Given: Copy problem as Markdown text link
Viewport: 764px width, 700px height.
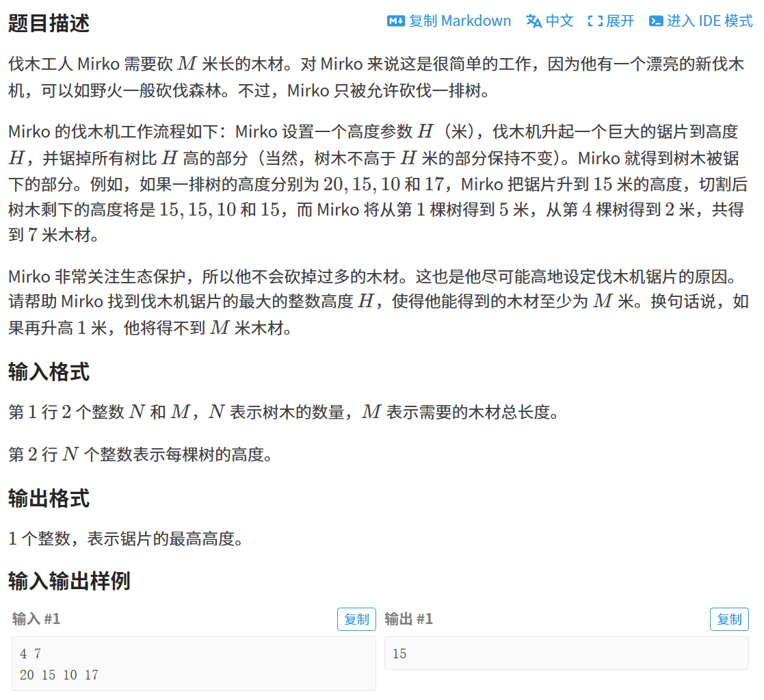Looking at the screenshot, I should coord(460,21).
